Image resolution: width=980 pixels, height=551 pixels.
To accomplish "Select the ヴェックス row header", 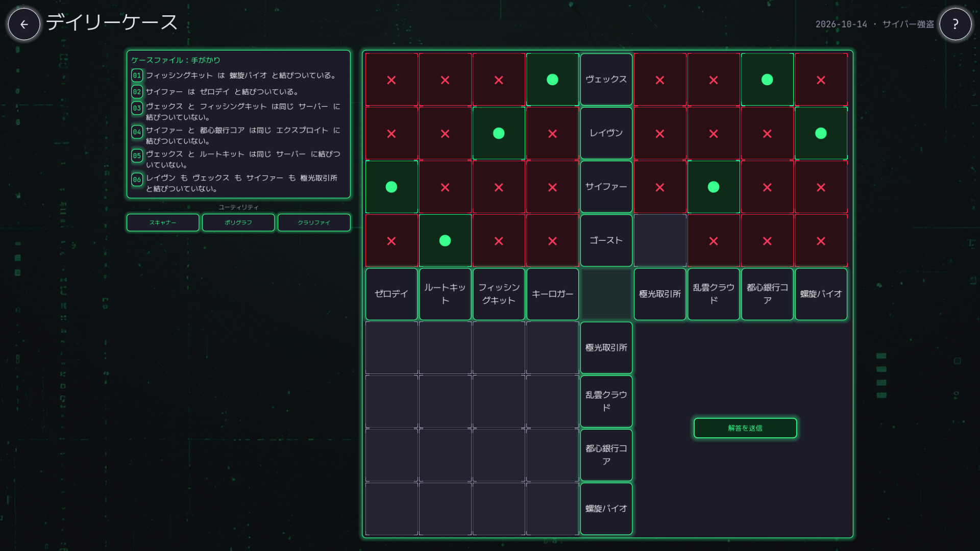I will (x=606, y=80).
